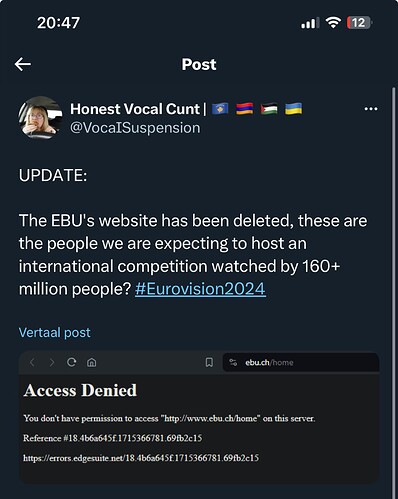Click the browser home icon in screenshot
This screenshot has height=499, width=398.
[x=92, y=362]
